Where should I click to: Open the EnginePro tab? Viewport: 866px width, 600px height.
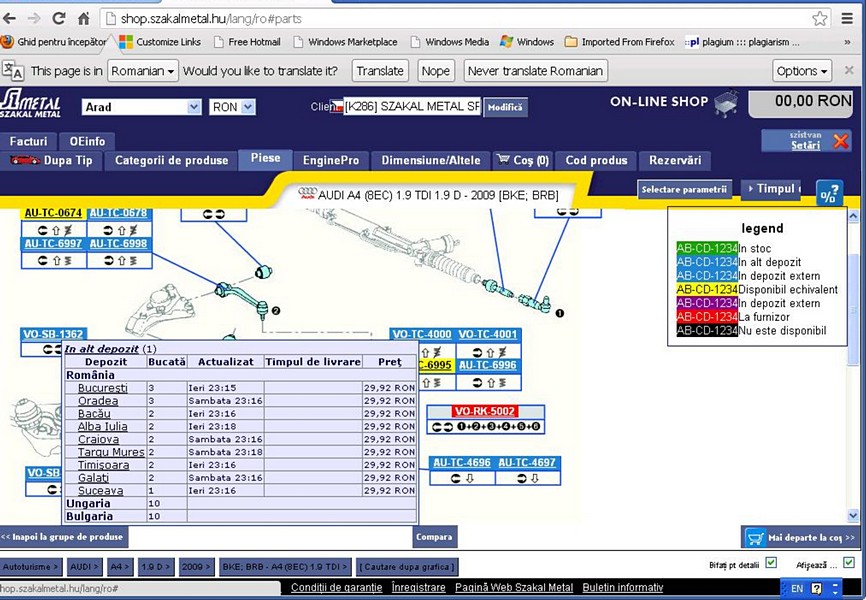[x=331, y=160]
